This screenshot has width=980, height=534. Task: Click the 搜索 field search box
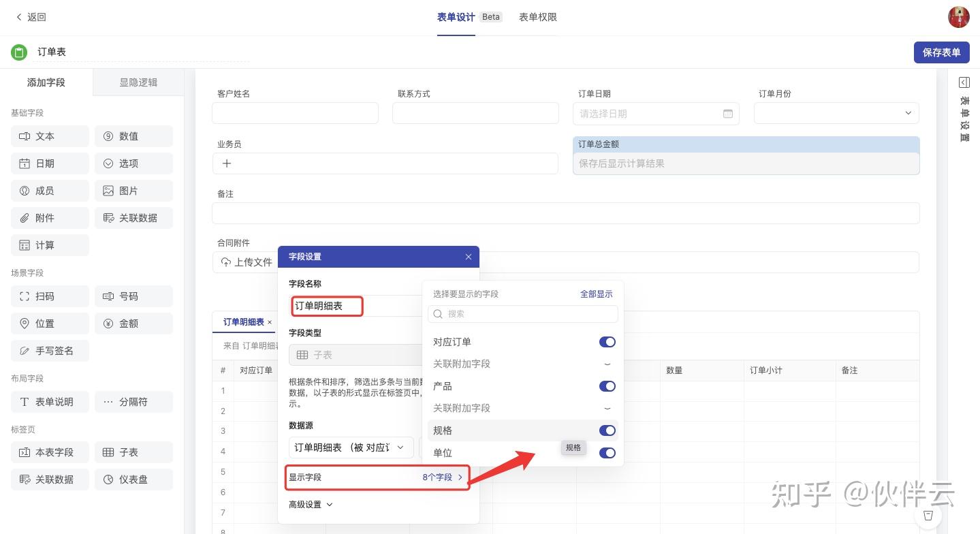click(523, 314)
